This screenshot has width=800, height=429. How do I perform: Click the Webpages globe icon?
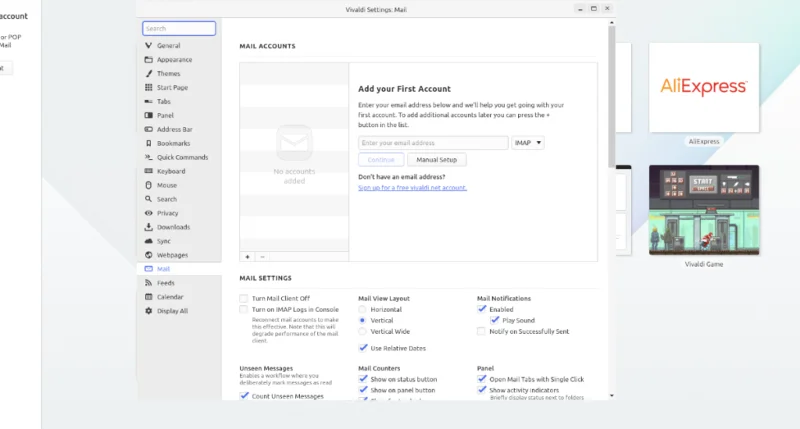(148, 255)
